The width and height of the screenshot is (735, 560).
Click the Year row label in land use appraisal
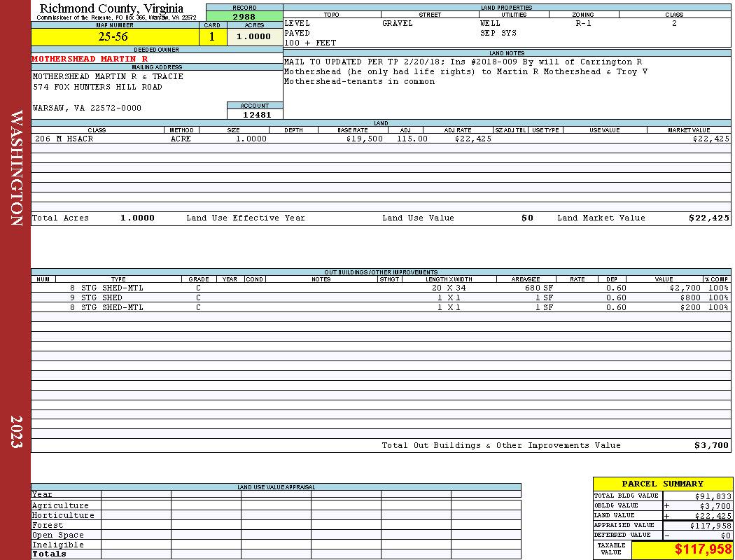click(x=42, y=494)
